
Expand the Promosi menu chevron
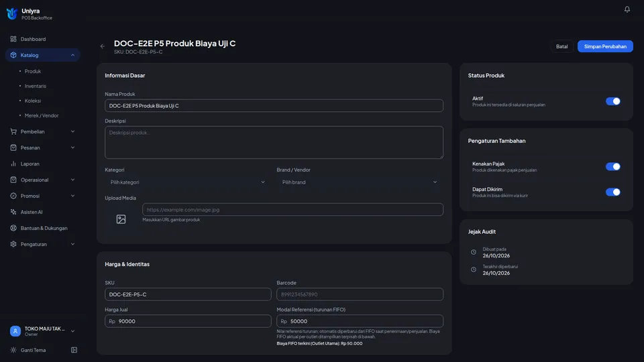click(x=72, y=196)
